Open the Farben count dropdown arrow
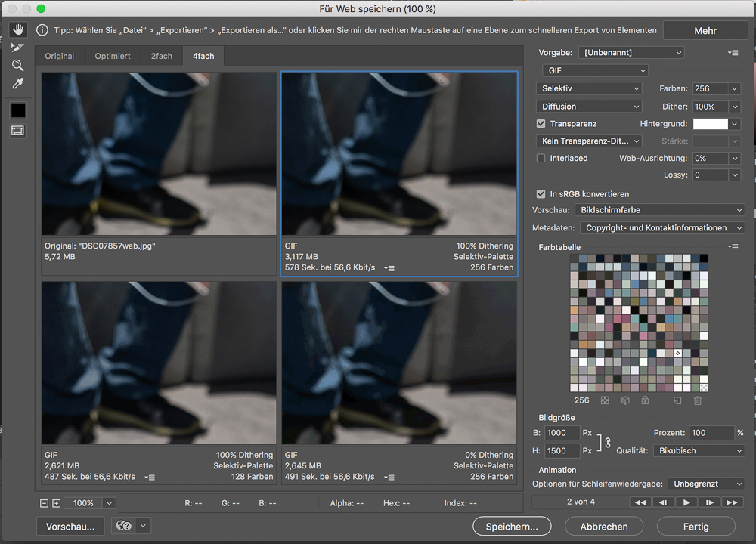Image resolution: width=756 pixels, height=544 pixels. pyautogui.click(x=734, y=88)
